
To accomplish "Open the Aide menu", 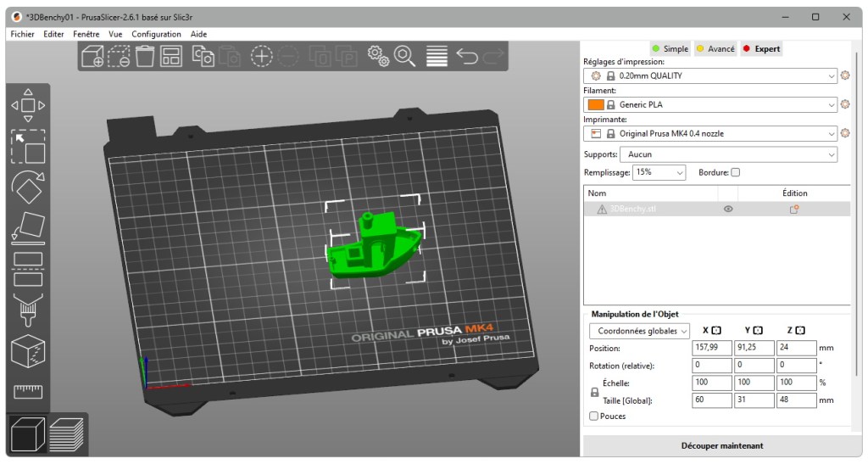I will (x=198, y=34).
